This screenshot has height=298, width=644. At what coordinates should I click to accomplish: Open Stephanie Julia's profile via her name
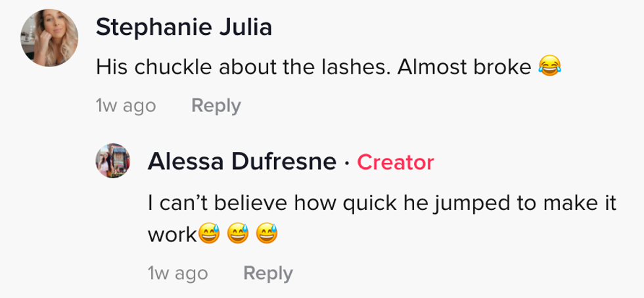[183, 28]
